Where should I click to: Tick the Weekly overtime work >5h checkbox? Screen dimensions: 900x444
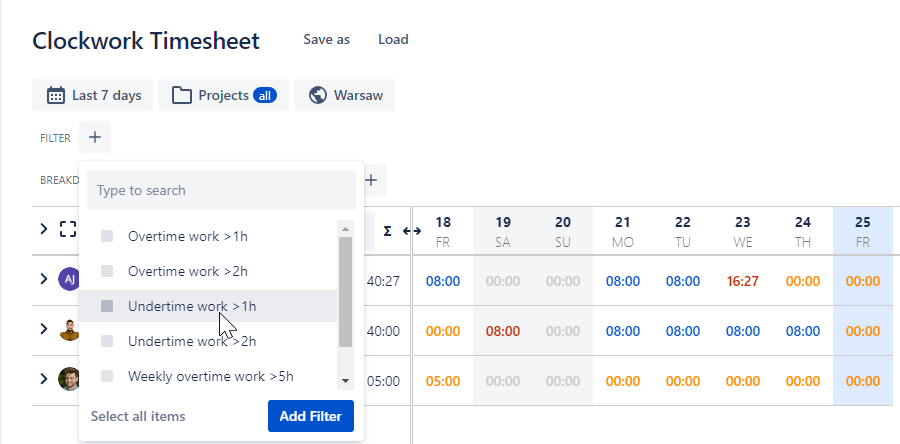(x=108, y=377)
